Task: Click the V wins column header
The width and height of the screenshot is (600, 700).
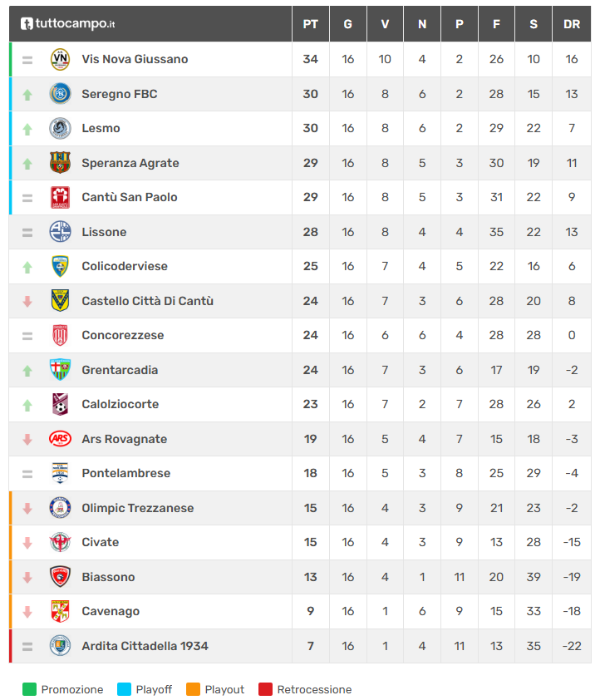Action: click(385, 24)
